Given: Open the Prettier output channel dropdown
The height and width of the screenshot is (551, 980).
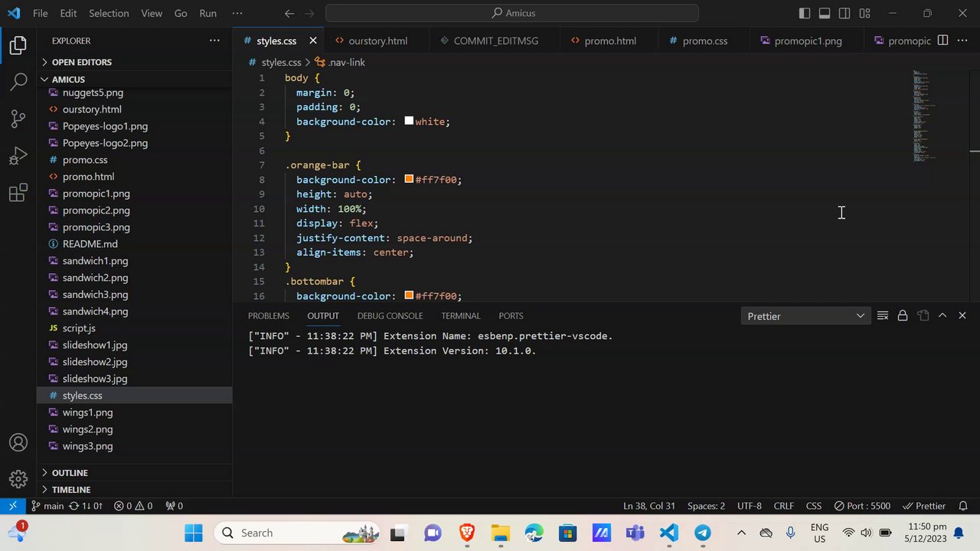Looking at the screenshot, I should coord(805,316).
